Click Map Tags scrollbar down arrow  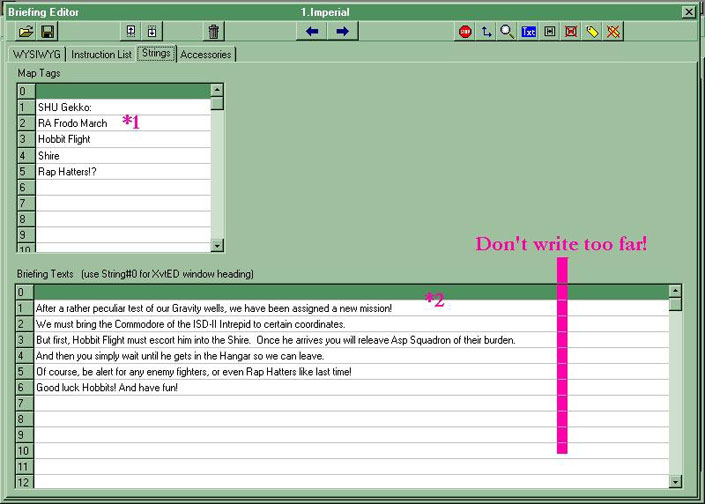coord(217,245)
